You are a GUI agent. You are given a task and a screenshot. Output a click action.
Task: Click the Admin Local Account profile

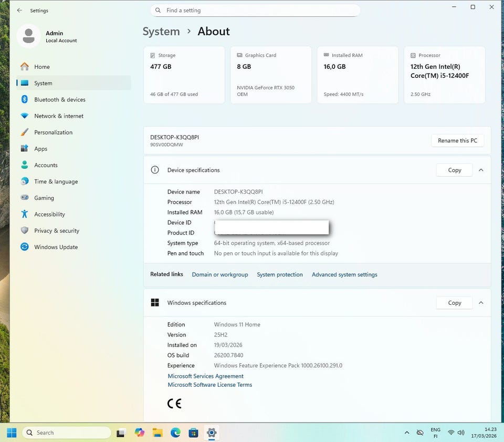[48, 36]
